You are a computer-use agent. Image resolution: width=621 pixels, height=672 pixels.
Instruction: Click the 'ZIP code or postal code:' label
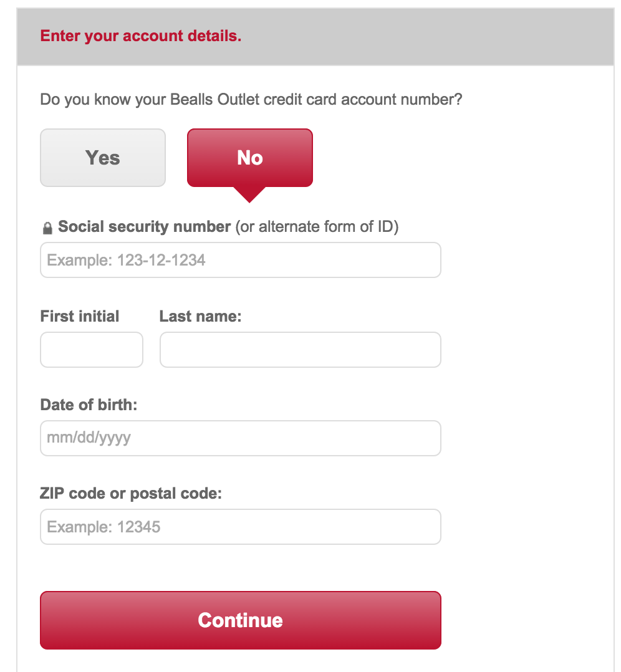click(131, 493)
